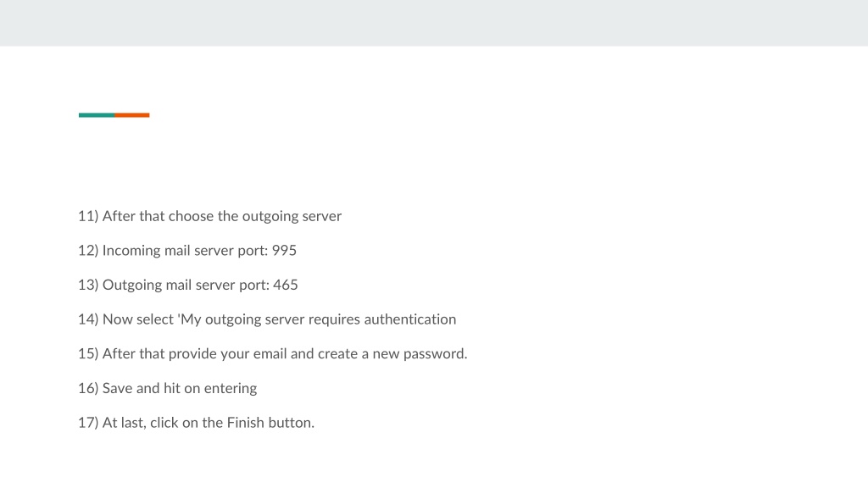Click the 'Outgoing mail server port: 465' line

coord(188,285)
